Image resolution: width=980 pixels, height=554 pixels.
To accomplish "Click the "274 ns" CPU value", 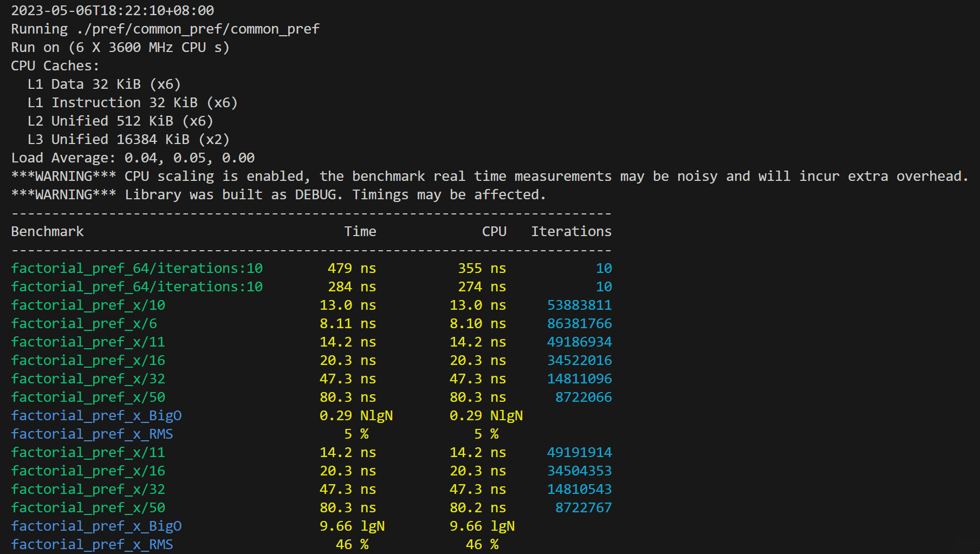I will pyautogui.click(x=482, y=286).
